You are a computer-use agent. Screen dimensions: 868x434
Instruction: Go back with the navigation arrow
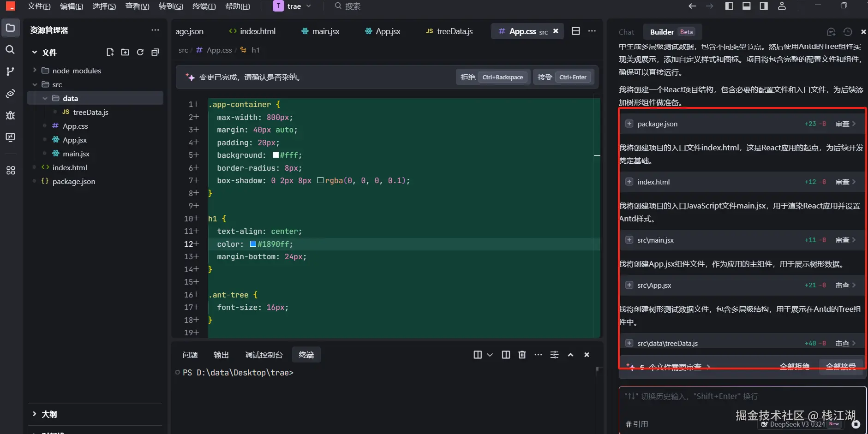point(692,6)
